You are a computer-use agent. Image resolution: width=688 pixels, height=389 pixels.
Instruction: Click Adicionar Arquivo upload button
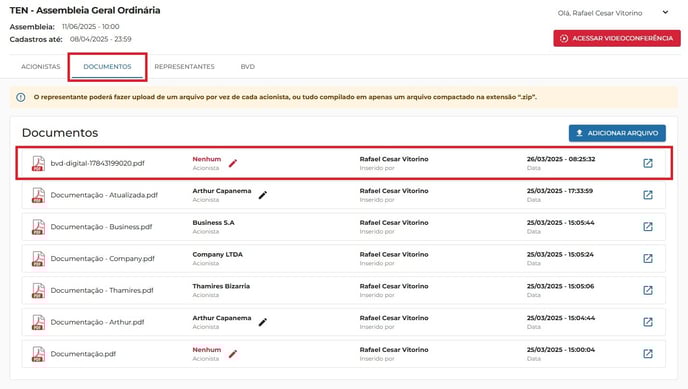[617, 133]
